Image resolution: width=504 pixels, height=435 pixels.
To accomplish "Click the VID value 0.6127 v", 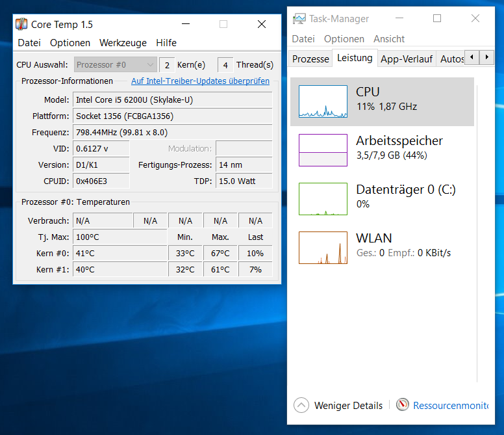I will pyautogui.click(x=101, y=149).
